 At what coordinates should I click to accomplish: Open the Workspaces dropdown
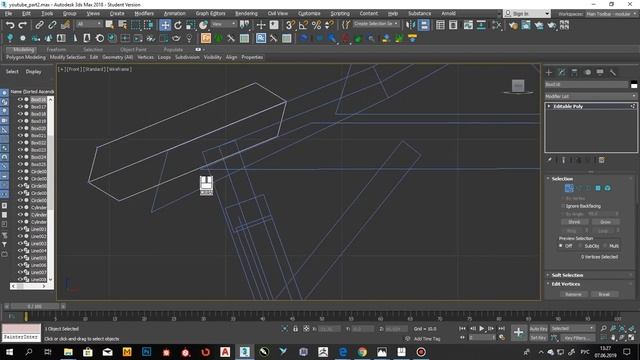(612, 13)
